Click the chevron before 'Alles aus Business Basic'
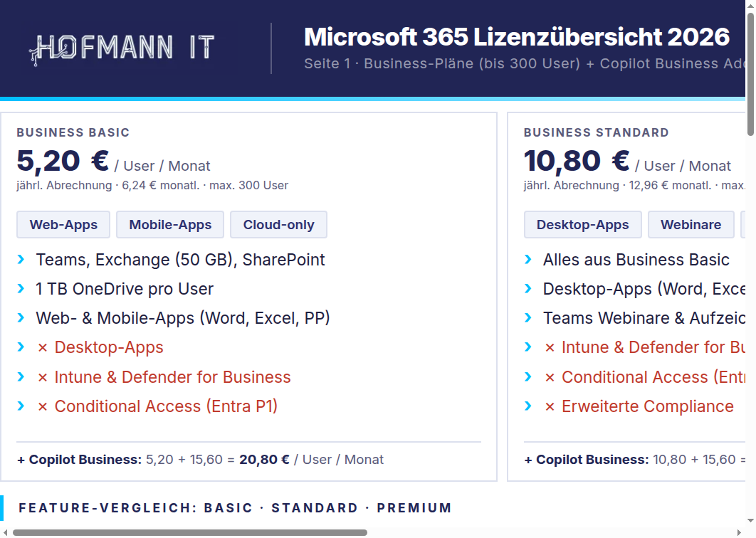 click(528, 260)
